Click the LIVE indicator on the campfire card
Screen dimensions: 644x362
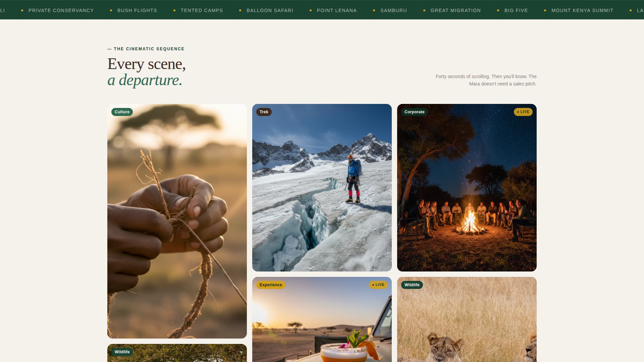(523, 112)
